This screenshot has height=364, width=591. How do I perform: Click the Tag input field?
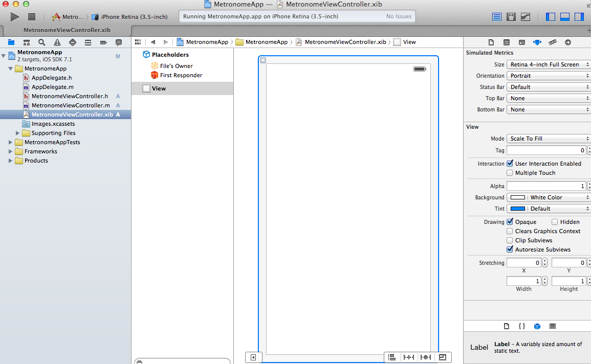pos(546,150)
